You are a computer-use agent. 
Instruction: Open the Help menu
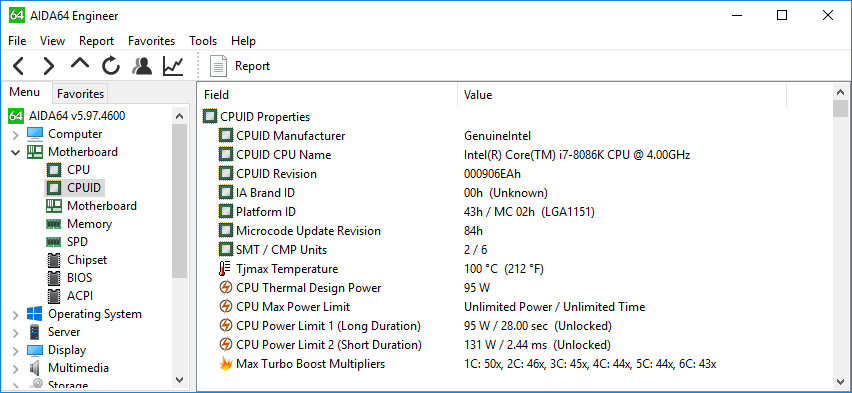tap(243, 41)
